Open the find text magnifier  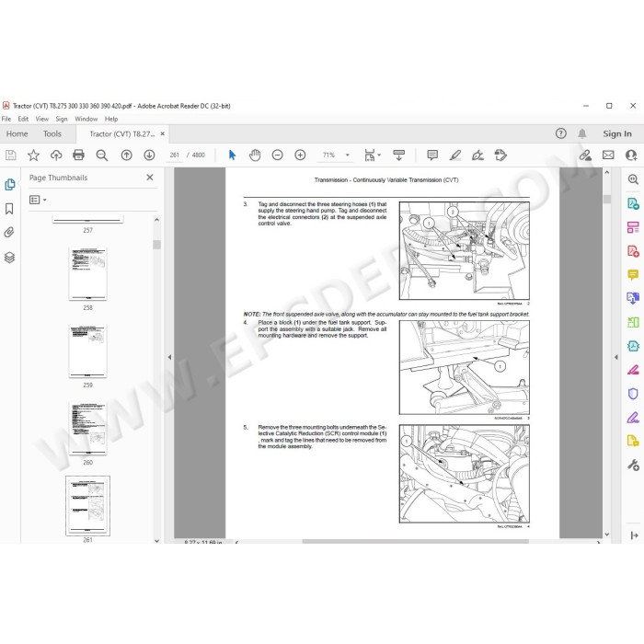101,155
